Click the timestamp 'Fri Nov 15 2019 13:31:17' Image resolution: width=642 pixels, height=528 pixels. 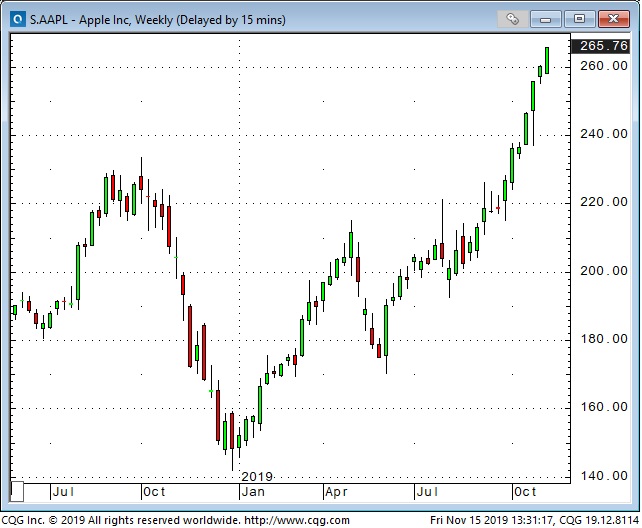pyautogui.click(x=491, y=520)
